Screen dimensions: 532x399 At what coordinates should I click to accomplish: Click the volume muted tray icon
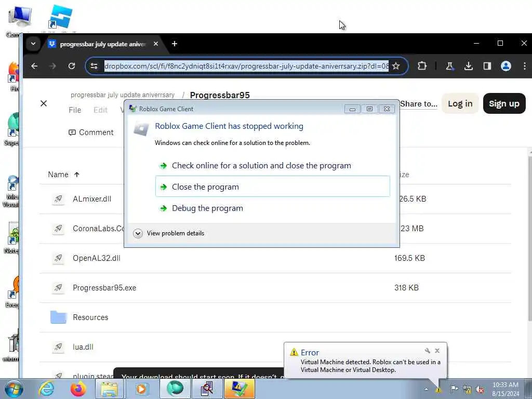pyautogui.click(x=480, y=389)
